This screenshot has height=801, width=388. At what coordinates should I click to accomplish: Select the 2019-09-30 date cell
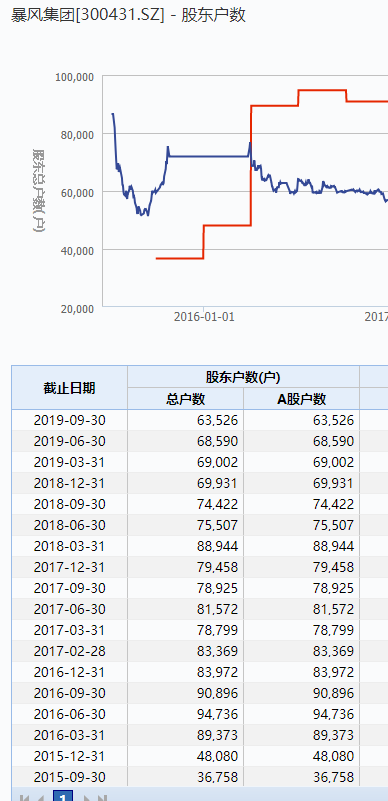point(69,420)
